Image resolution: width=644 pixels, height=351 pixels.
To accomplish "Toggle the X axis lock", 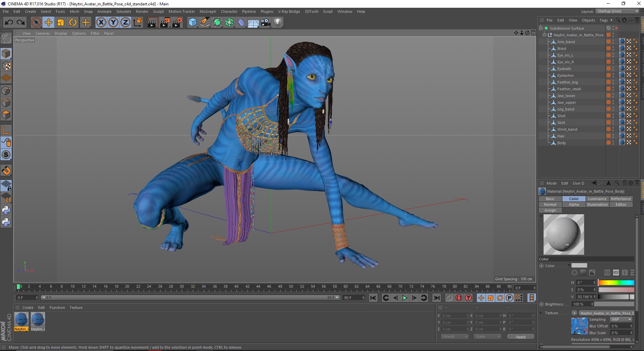I will tap(101, 23).
